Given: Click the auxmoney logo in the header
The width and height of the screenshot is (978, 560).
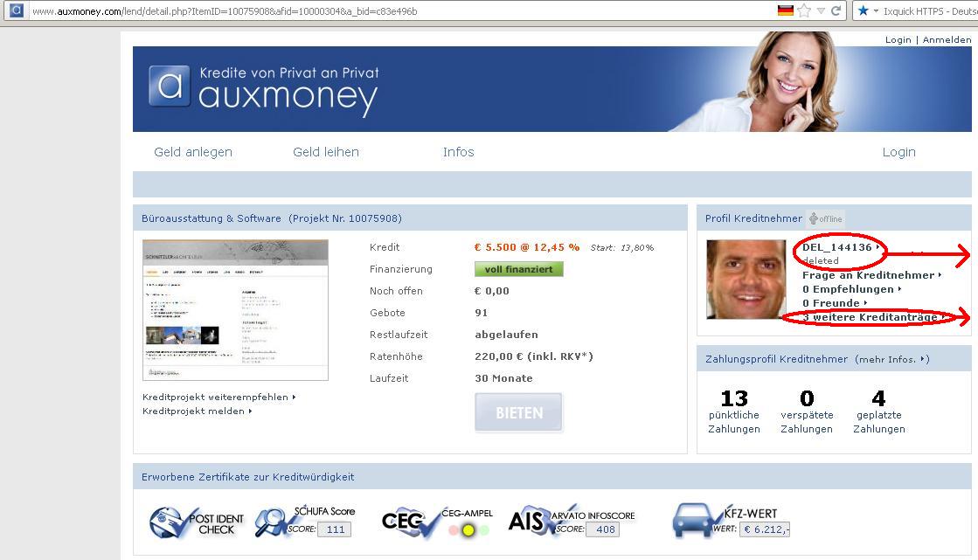Looking at the screenshot, I should tap(264, 91).
